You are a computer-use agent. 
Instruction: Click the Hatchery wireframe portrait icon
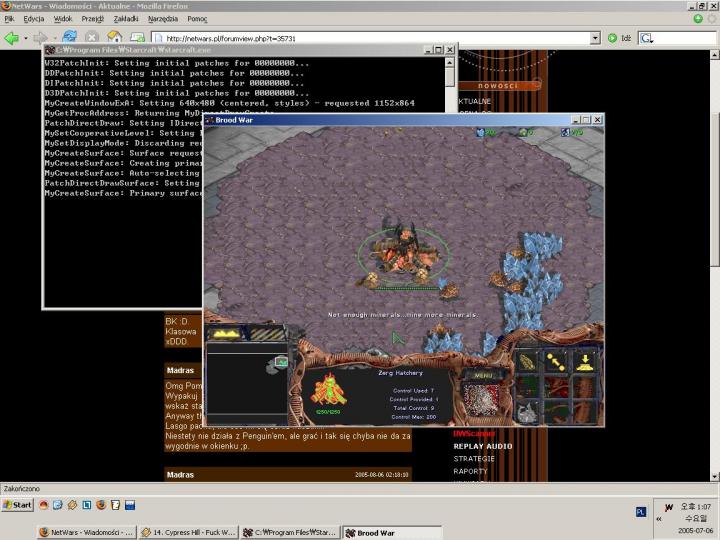[328, 390]
